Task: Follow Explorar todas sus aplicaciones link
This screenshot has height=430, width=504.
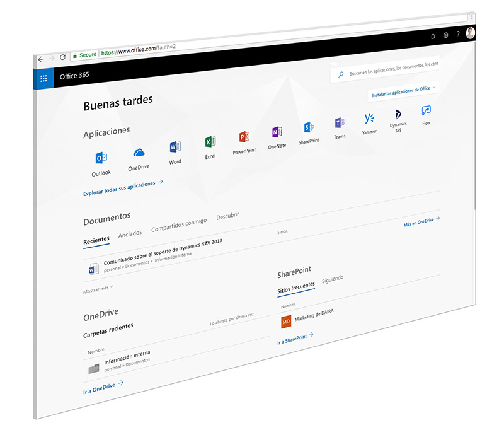Action: pos(123,188)
